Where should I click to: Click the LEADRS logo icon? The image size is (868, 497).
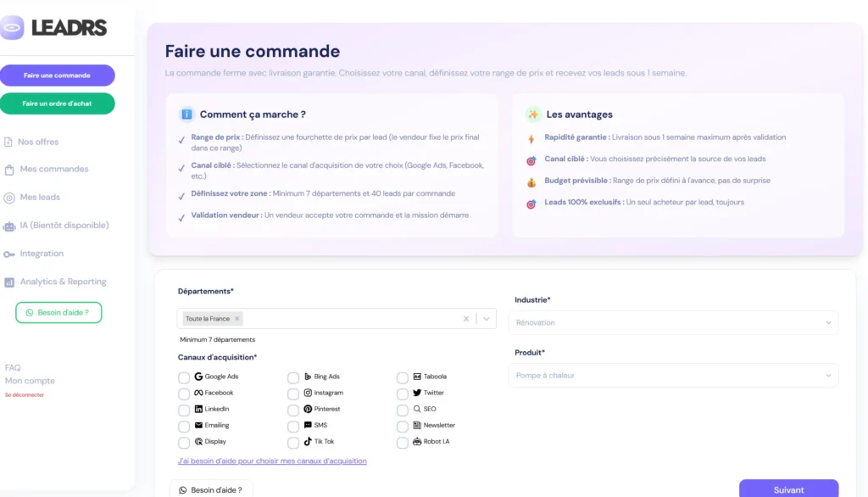(x=12, y=27)
